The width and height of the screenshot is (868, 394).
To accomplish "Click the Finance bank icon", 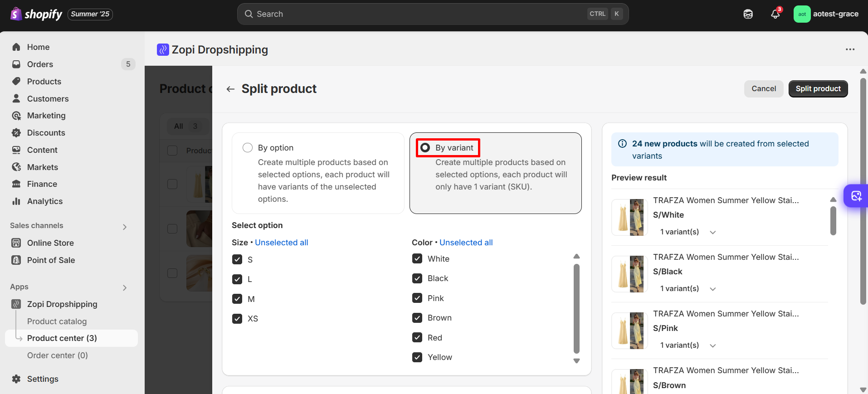I will 16,184.
